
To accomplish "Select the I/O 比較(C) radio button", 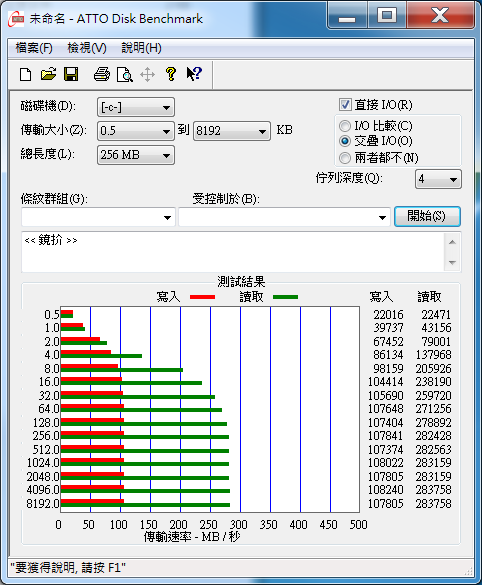I will [345, 126].
